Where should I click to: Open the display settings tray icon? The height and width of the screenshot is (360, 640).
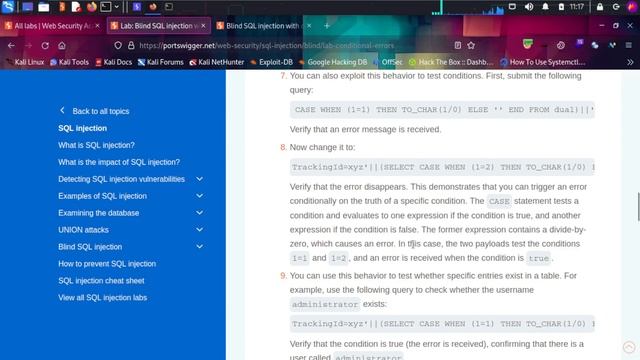tap(512, 7)
